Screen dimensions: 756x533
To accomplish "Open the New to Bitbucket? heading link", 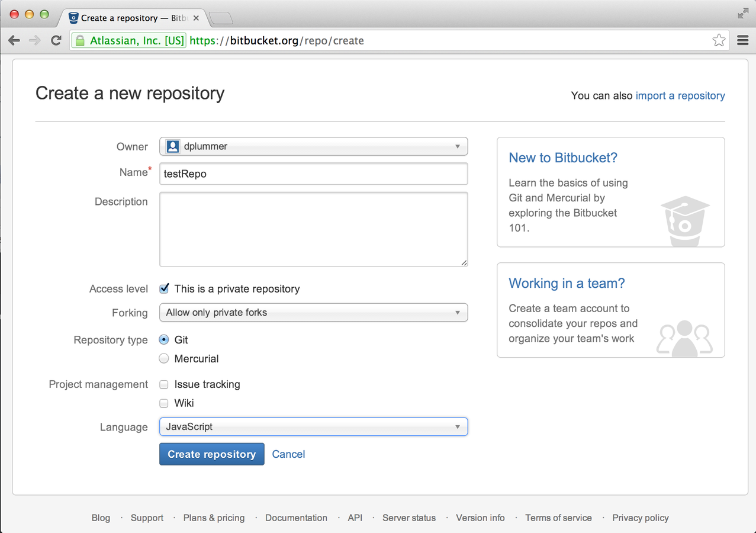I will pos(563,158).
